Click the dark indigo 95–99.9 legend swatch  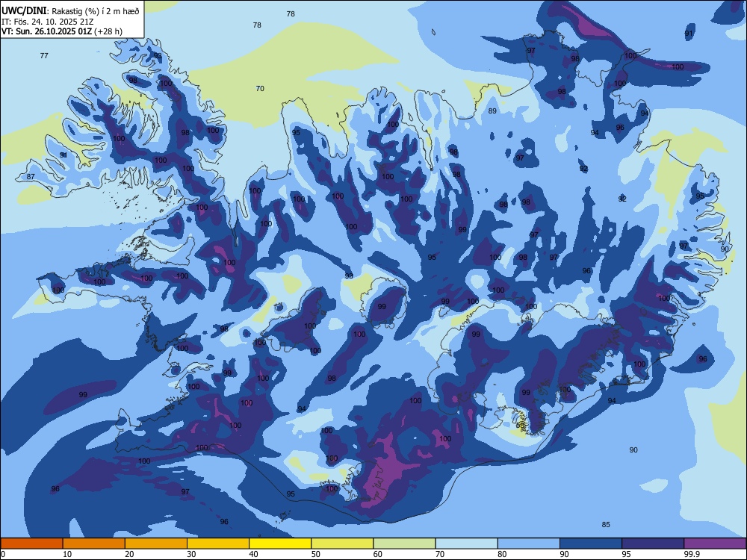(x=653, y=544)
